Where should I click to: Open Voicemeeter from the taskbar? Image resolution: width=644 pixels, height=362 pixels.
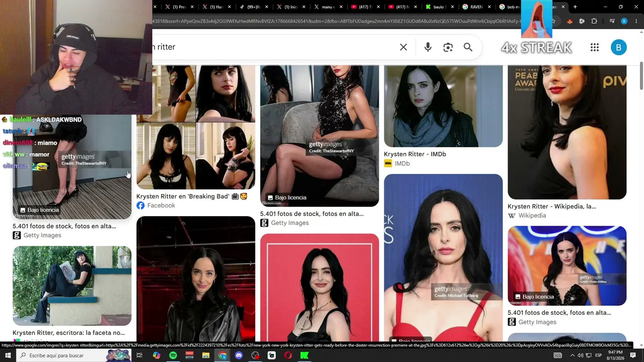click(x=190, y=355)
